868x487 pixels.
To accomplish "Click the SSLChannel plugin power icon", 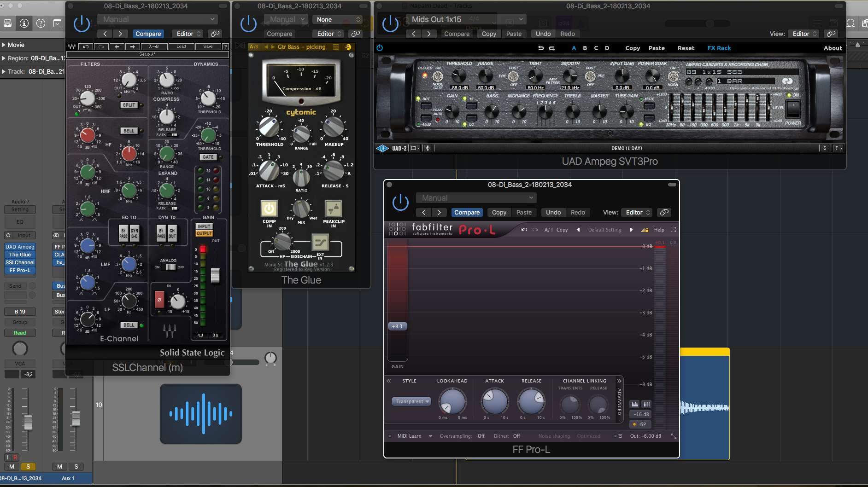I will pyautogui.click(x=82, y=24).
